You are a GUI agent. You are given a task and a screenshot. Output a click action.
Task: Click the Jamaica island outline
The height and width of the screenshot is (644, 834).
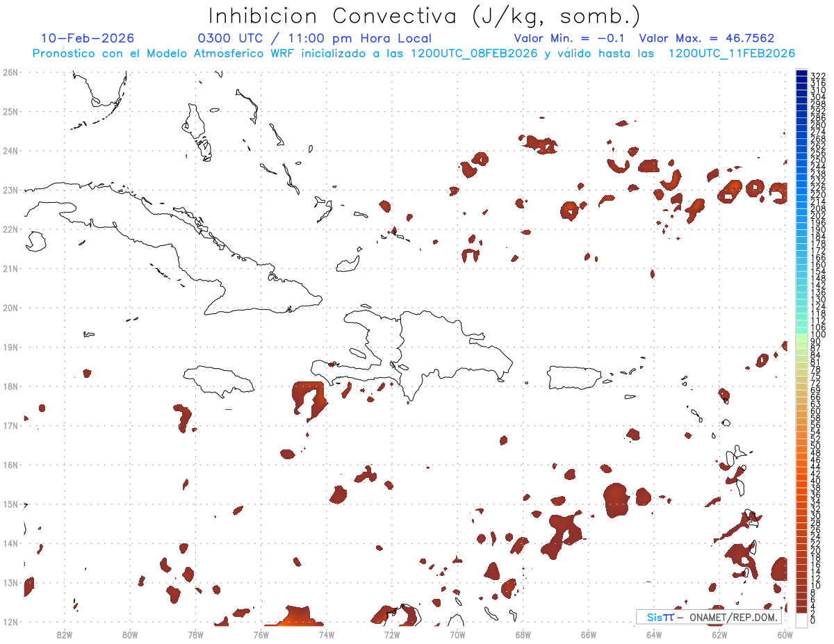pos(218,381)
